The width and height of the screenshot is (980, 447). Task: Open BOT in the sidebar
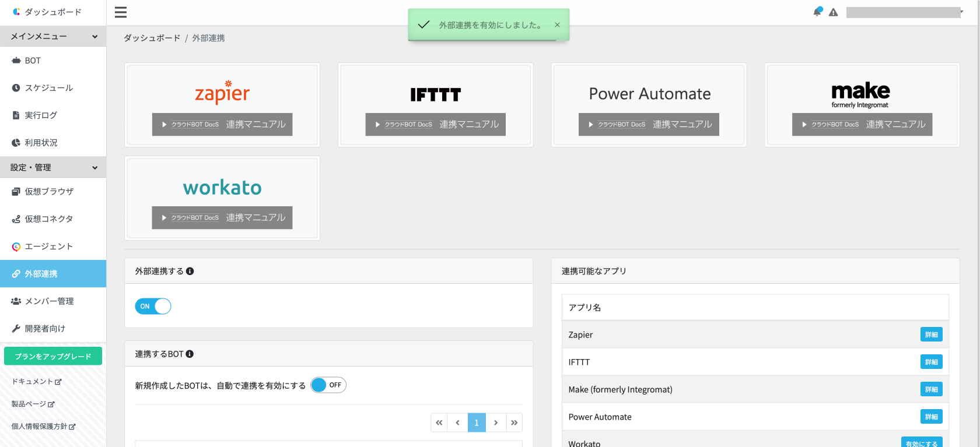pos(53,61)
